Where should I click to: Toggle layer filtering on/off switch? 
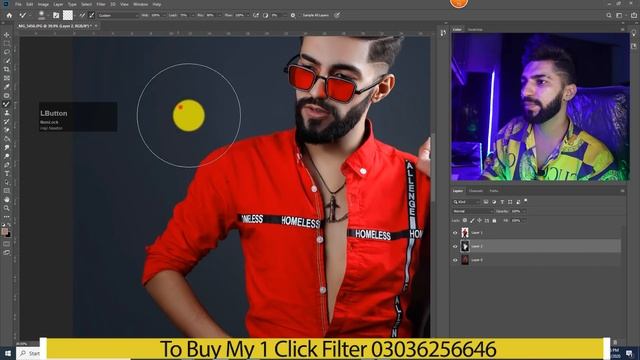tap(526, 201)
